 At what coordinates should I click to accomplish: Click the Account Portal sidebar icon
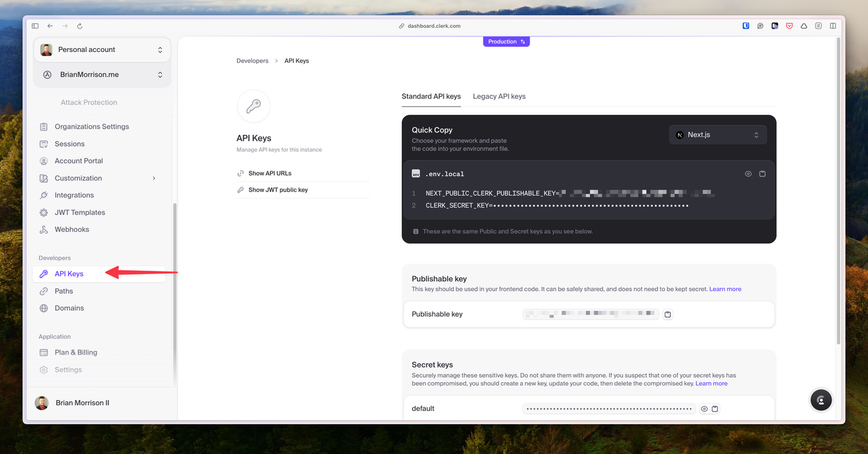[44, 161]
